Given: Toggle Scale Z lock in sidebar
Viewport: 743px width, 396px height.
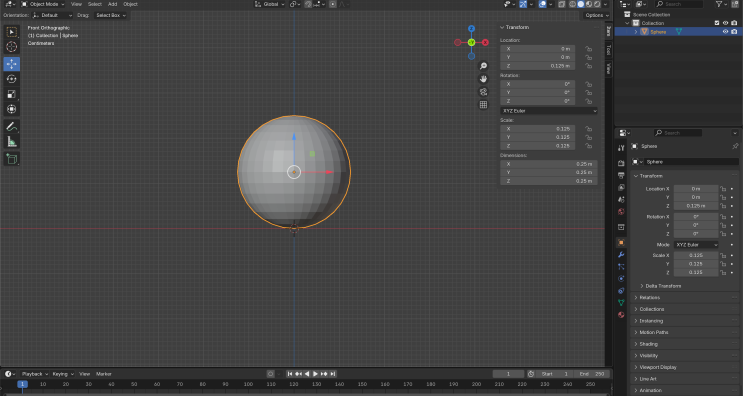Looking at the screenshot, I should click(x=589, y=146).
